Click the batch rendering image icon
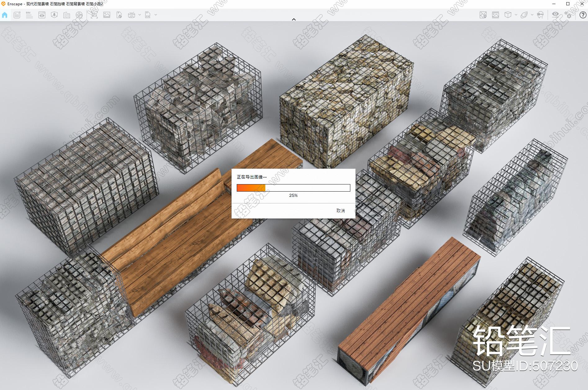 click(x=107, y=15)
